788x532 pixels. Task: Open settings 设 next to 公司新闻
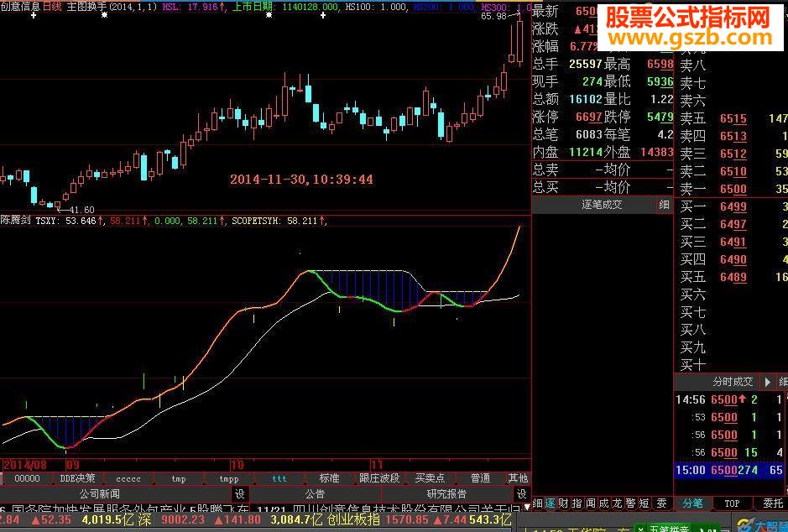240,494
